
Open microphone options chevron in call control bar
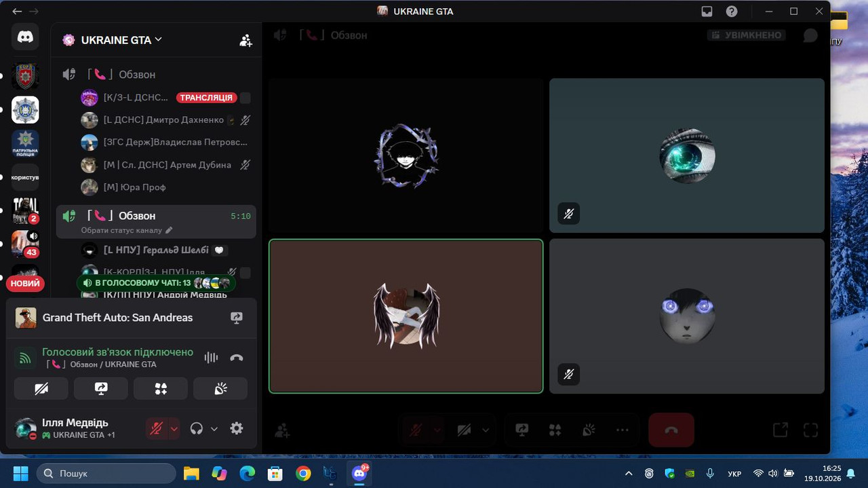pos(437,430)
